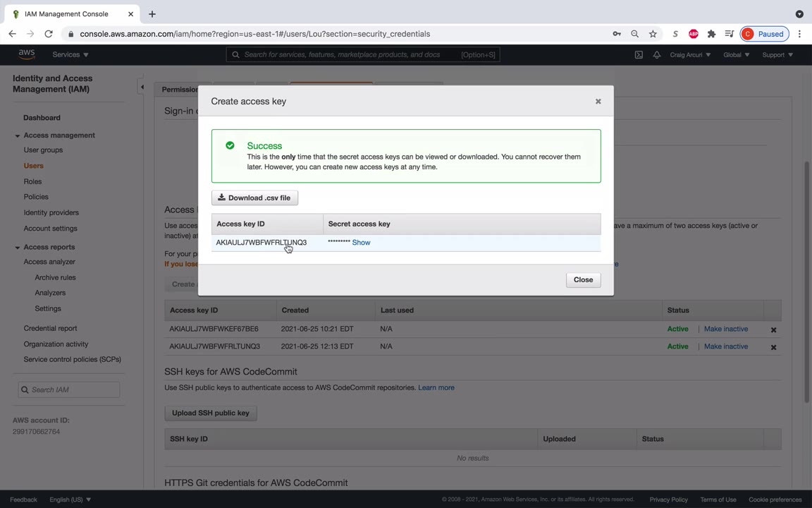Open Settings under Access analyzer
The height and width of the screenshot is (508, 812).
pyautogui.click(x=48, y=308)
